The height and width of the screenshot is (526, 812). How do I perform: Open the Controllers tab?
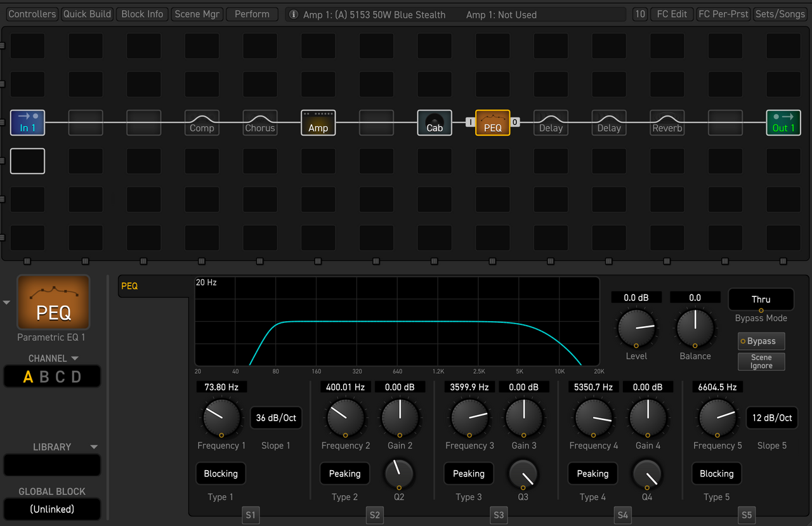pos(32,14)
